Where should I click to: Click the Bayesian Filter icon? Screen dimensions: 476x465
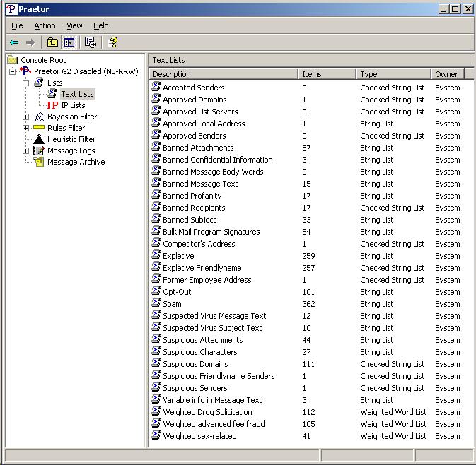click(x=39, y=117)
